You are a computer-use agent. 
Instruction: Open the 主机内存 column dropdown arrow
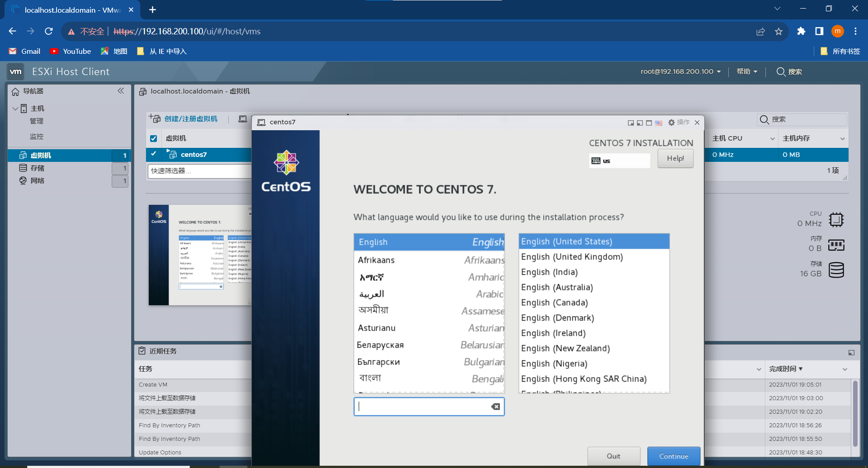pyautogui.click(x=842, y=139)
